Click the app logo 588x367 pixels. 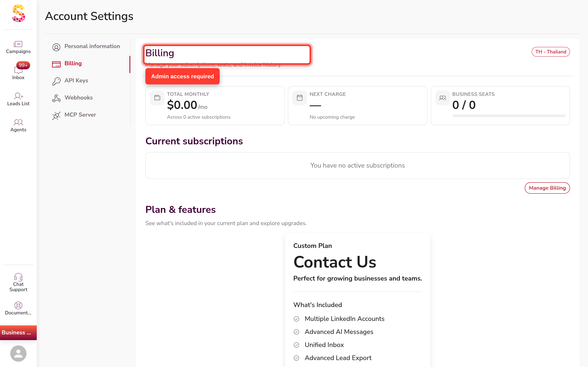point(18,13)
